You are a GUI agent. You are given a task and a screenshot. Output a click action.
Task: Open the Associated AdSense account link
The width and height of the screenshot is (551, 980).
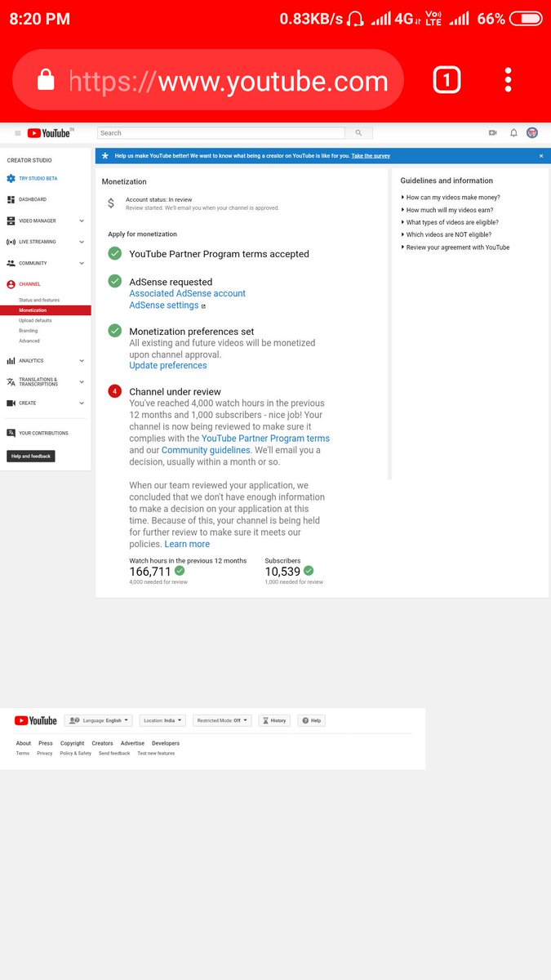click(x=187, y=293)
